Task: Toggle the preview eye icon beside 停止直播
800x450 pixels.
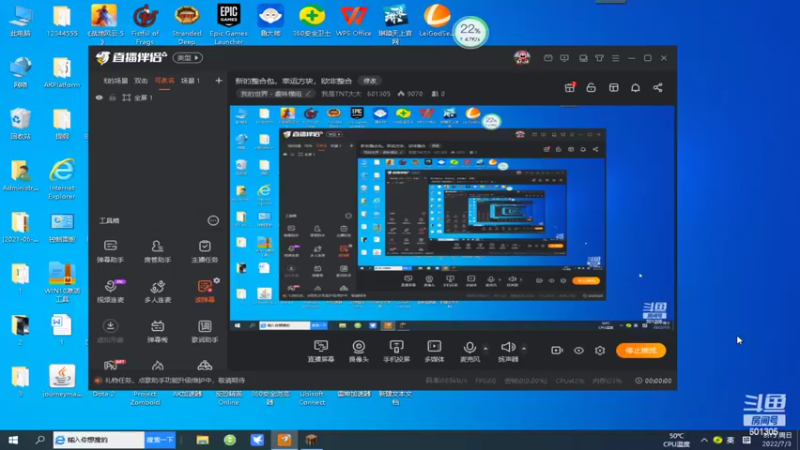Action: tap(579, 351)
